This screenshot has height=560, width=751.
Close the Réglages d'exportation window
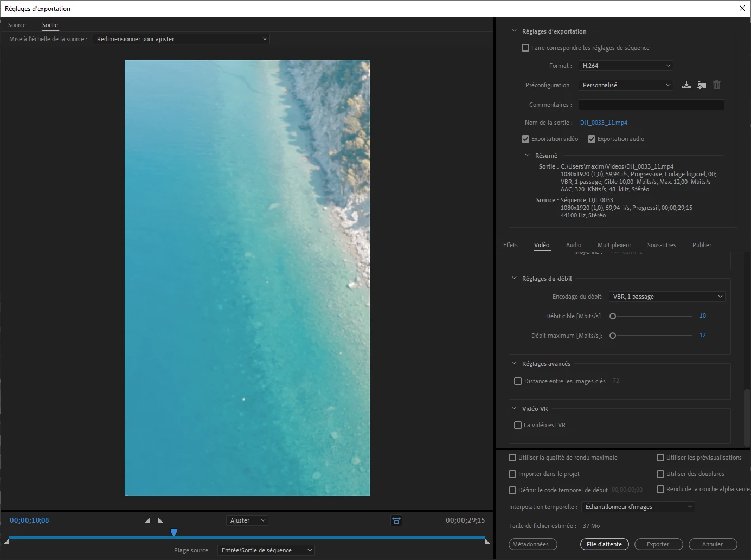tap(742, 8)
